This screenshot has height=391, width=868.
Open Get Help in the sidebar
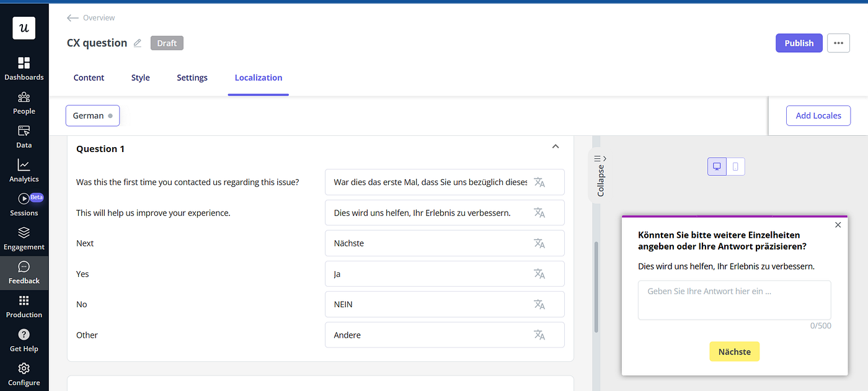pos(24,340)
